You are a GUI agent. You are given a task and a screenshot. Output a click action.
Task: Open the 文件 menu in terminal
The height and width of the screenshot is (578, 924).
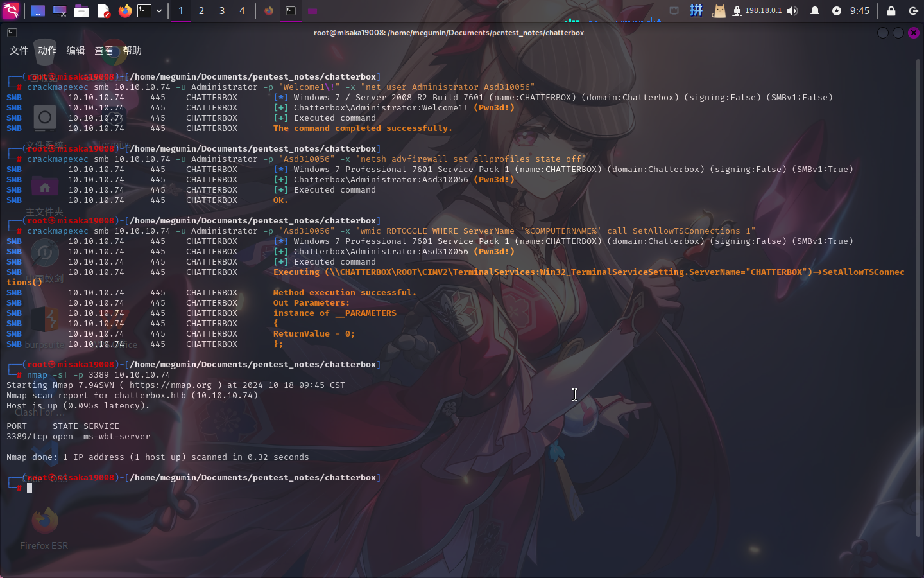[19, 51]
